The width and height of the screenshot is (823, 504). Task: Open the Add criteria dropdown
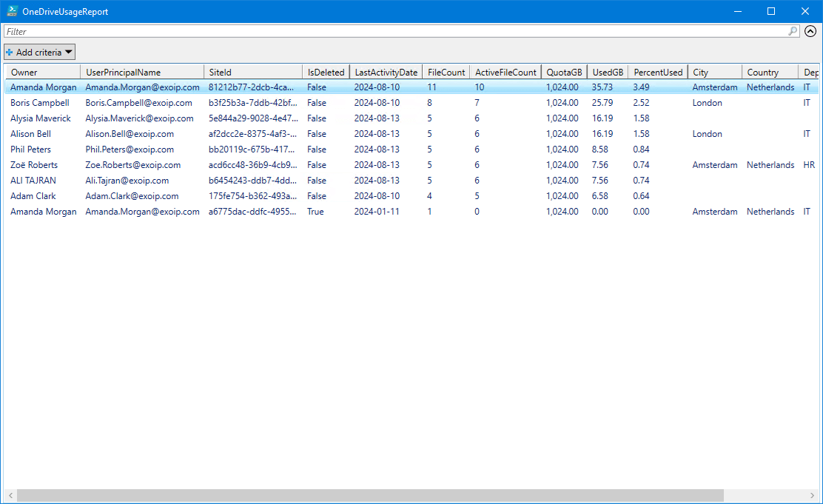pyautogui.click(x=40, y=52)
